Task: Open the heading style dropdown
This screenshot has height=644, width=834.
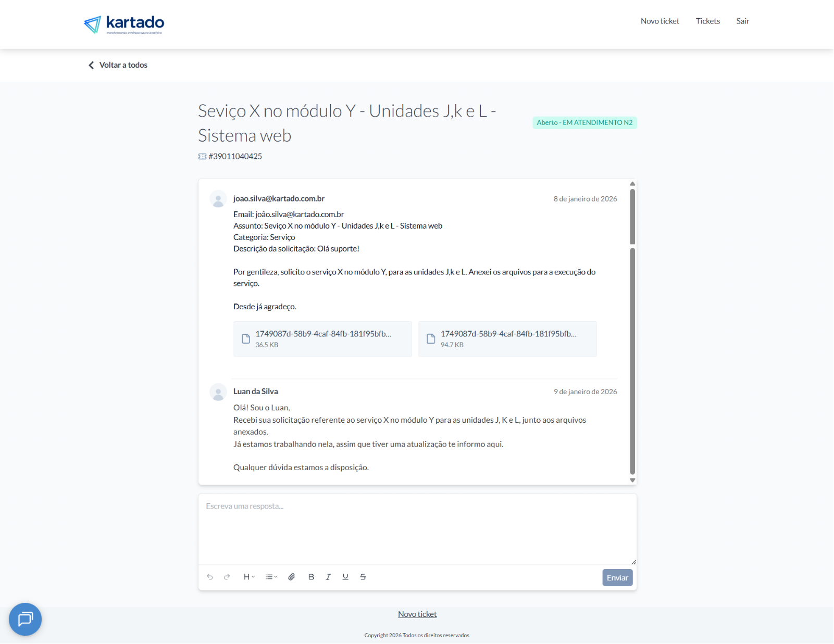Action: click(x=249, y=577)
